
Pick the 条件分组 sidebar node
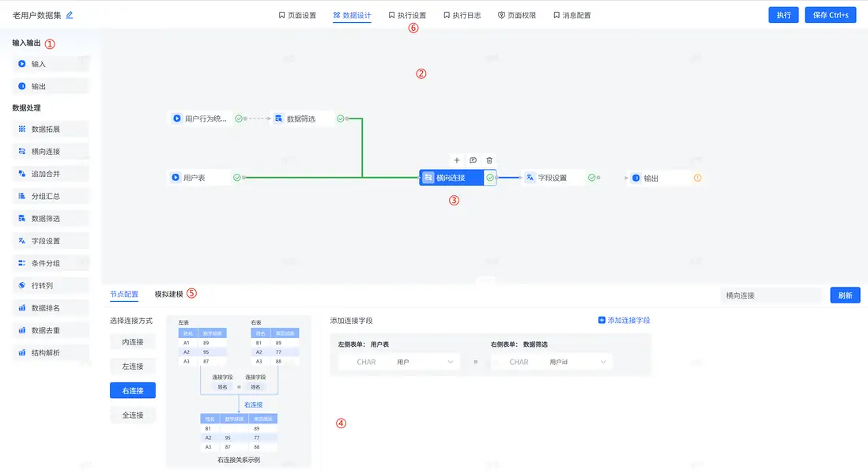point(51,263)
